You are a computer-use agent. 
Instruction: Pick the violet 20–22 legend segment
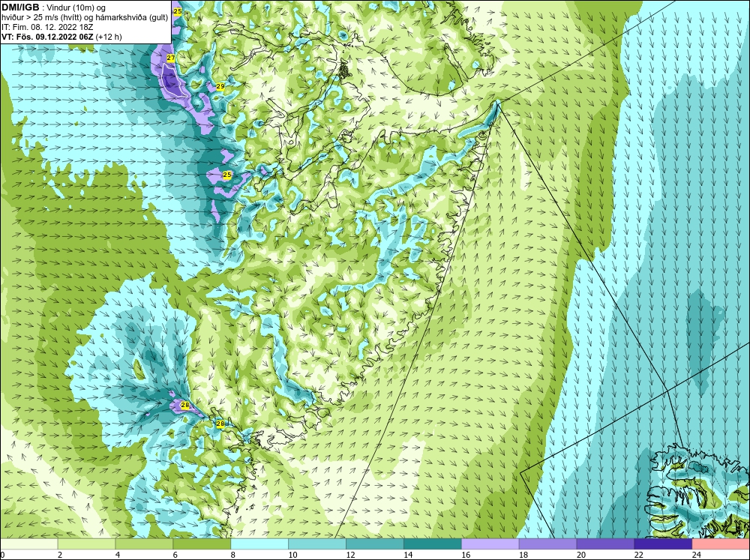pos(605,544)
